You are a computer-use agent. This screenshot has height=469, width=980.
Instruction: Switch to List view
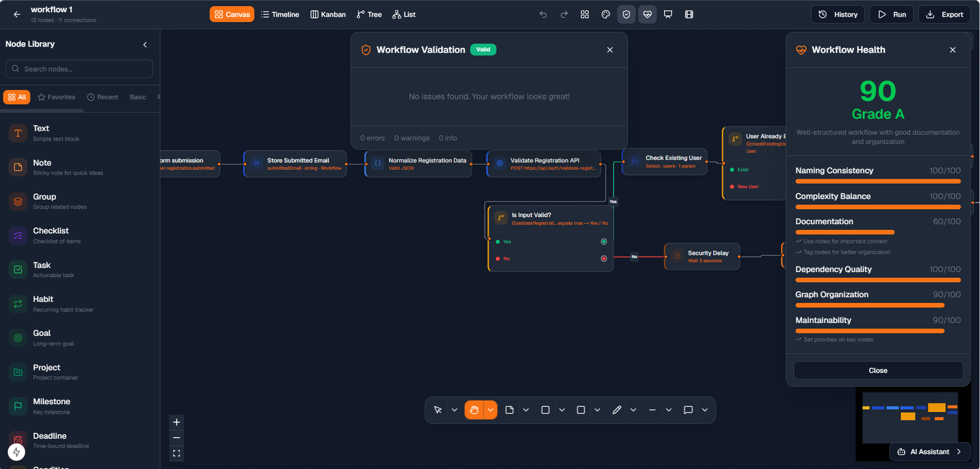[x=404, y=14]
